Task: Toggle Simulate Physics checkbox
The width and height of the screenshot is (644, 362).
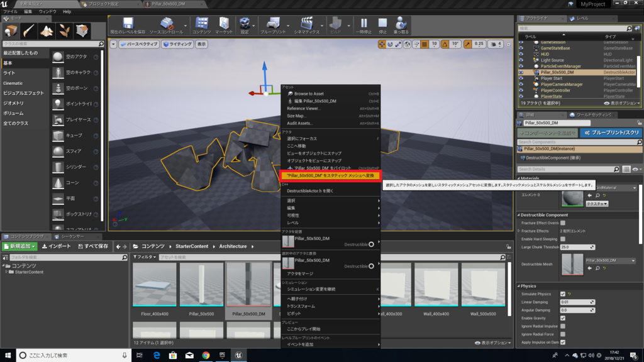Action: coord(563,294)
